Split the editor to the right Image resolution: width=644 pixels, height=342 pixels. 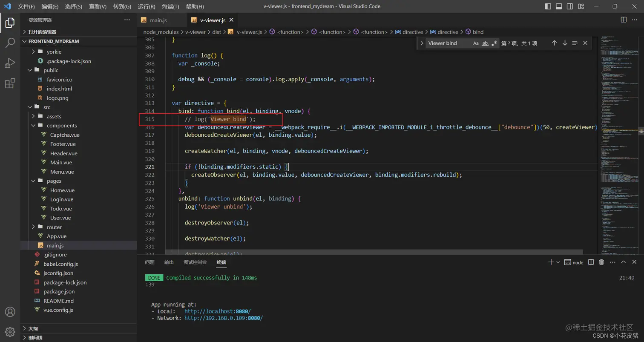624,20
